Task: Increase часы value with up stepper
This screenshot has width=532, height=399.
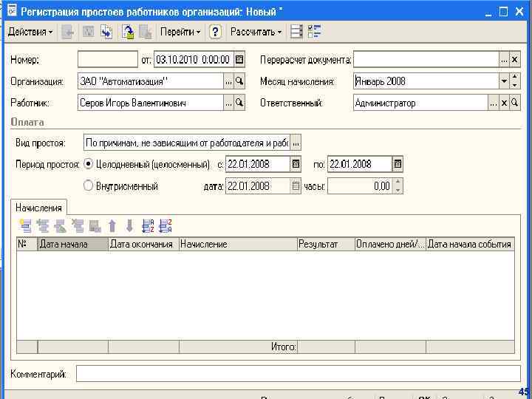Action: click(398, 183)
